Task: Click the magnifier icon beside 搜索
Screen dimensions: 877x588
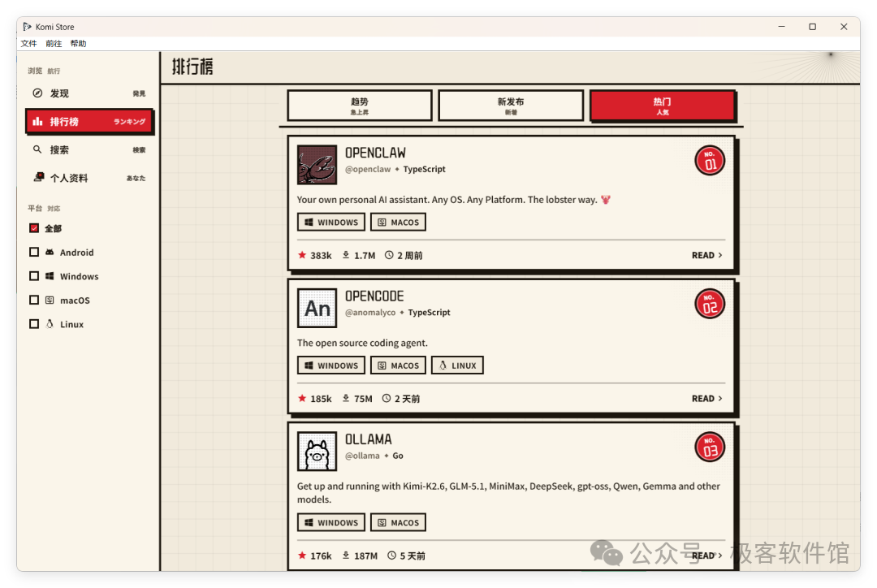Action: pos(37,149)
